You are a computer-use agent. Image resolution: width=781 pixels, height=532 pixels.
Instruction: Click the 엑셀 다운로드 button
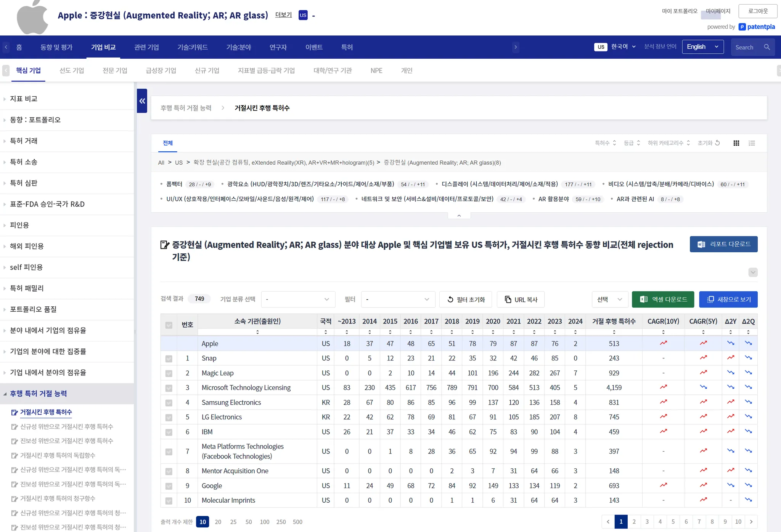(x=663, y=300)
